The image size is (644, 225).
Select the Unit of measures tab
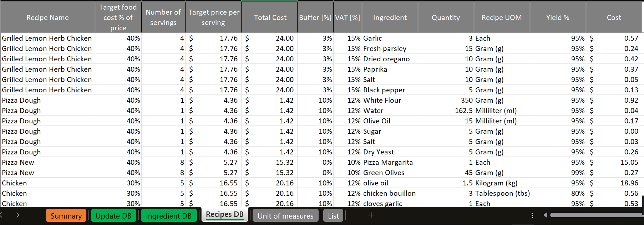[285, 216]
